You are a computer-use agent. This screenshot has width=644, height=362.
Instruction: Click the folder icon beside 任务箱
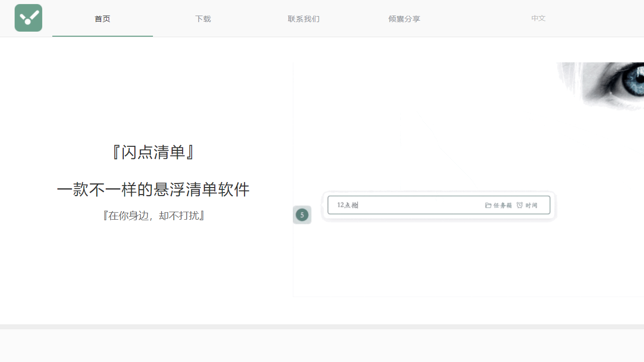[x=488, y=205]
